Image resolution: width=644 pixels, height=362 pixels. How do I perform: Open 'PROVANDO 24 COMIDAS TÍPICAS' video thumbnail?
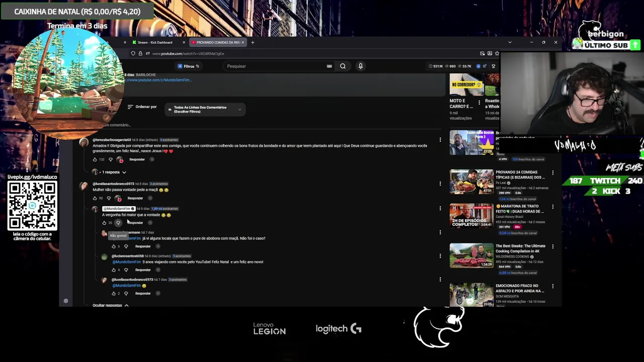click(x=471, y=182)
